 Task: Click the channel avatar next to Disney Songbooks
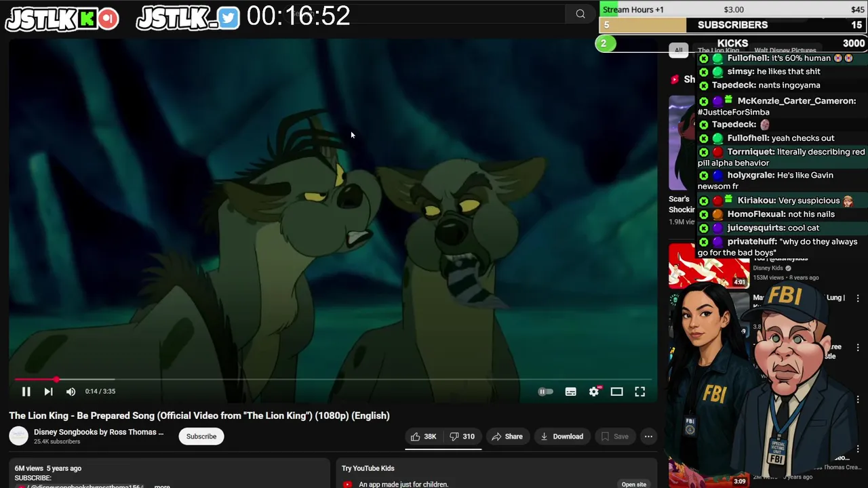coord(18,436)
